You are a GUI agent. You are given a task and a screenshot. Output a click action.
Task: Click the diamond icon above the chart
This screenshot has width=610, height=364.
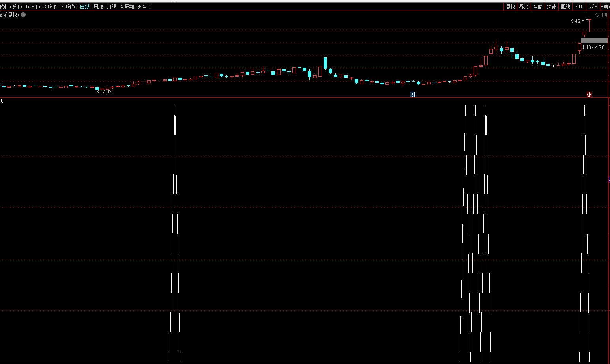coord(597,15)
